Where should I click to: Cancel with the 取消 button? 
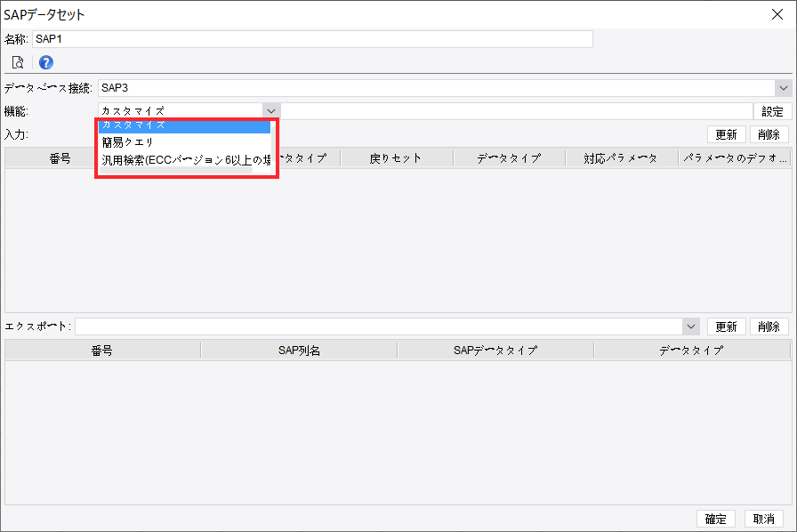(763, 519)
